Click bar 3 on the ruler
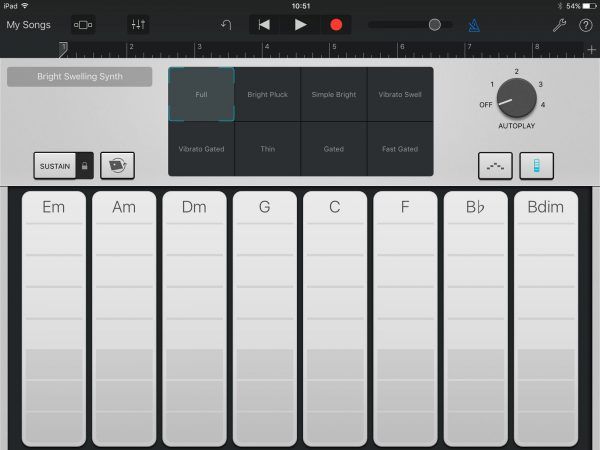 click(199, 47)
